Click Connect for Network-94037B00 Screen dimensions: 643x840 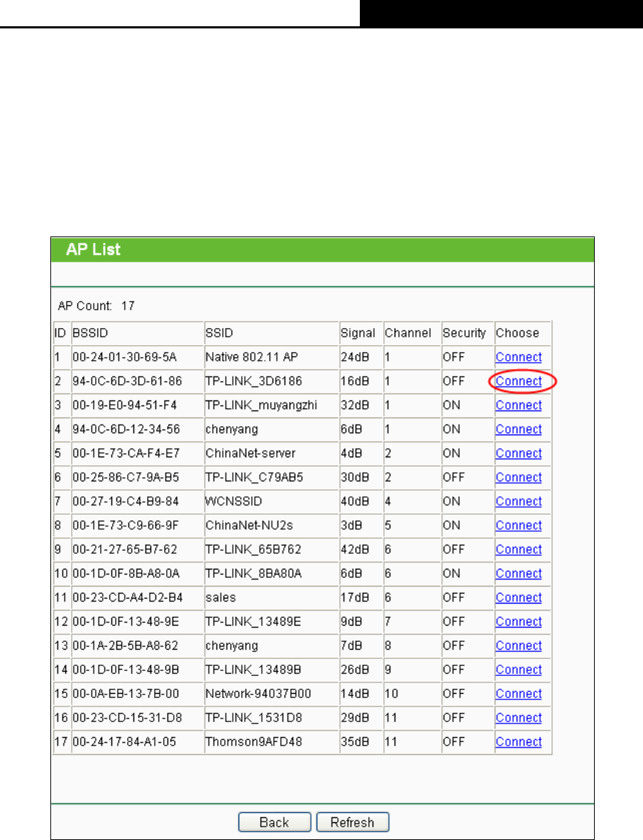coord(518,694)
